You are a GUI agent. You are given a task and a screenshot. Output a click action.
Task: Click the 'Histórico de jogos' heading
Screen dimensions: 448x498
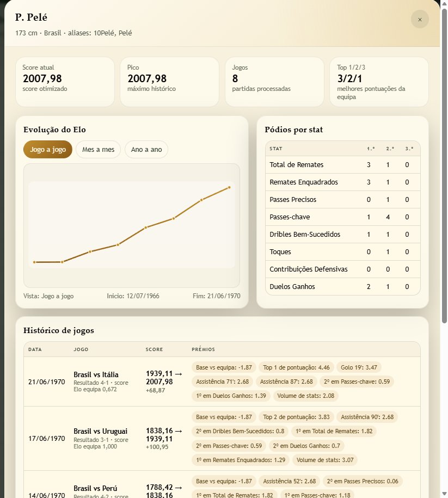click(58, 330)
